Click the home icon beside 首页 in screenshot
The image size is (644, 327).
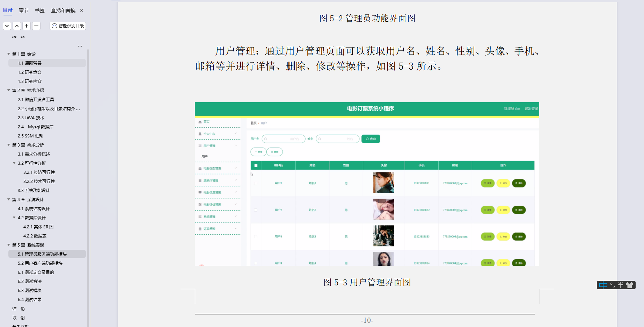(x=200, y=121)
